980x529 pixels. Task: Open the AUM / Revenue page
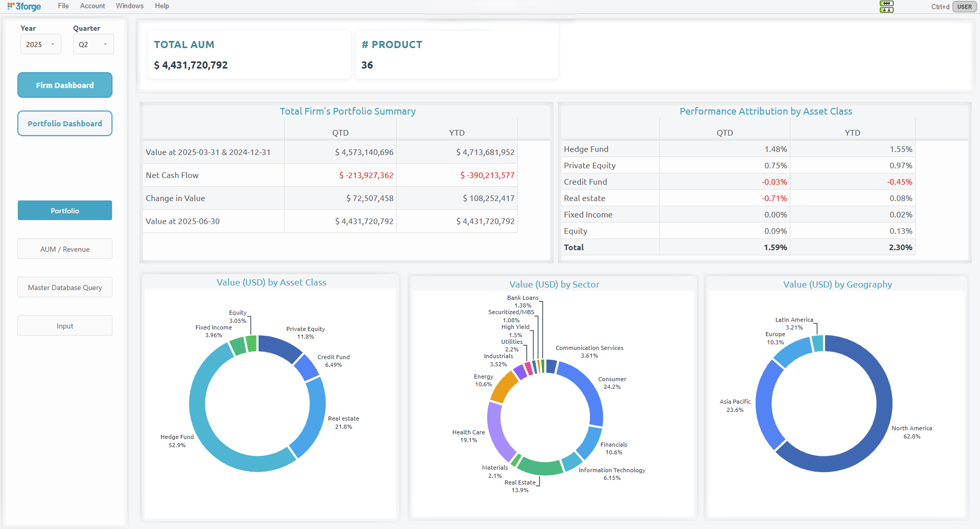pyautogui.click(x=65, y=249)
